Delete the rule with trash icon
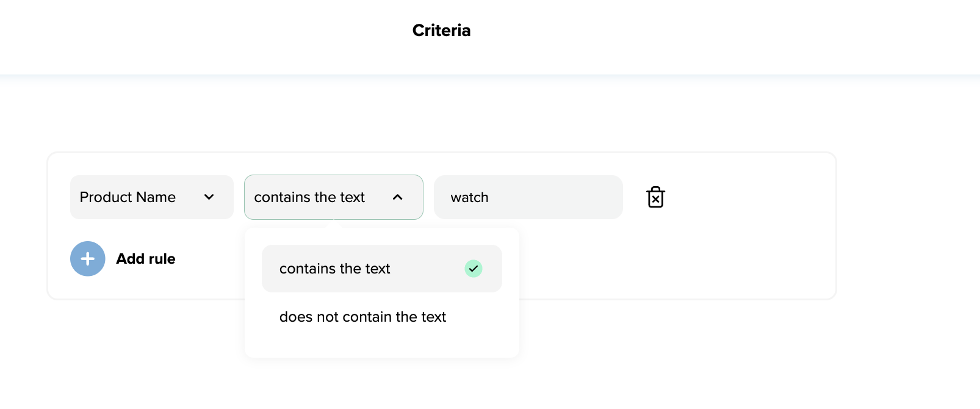This screenshot has width=980, height=409. coord(655,197)
